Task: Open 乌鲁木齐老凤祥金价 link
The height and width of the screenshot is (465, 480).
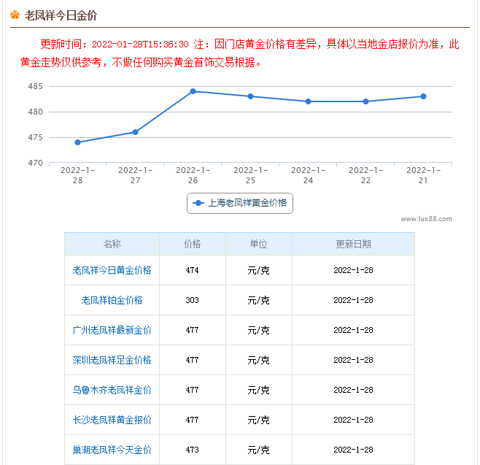Action: pyautogui.click(x=112, y=390)
